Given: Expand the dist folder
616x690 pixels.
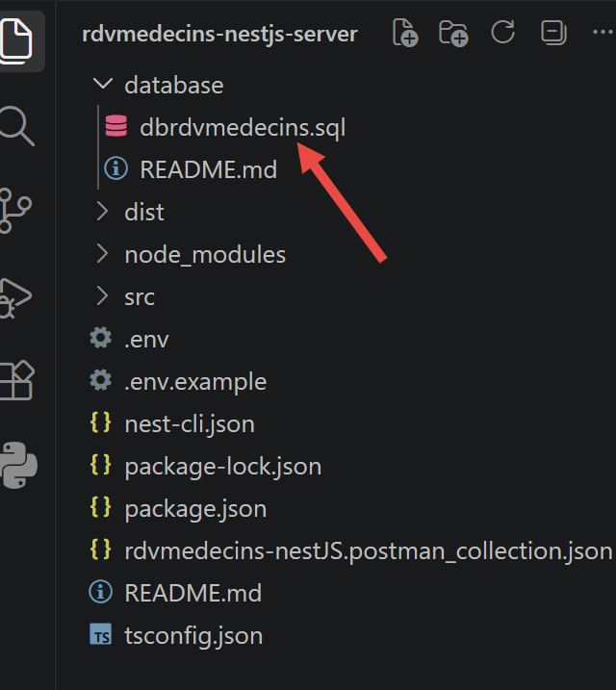Looking at the screenshot, I should pyautogui.click(x=103, y=211).
